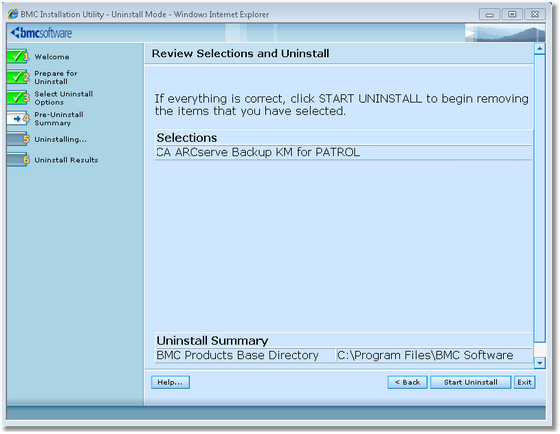Select step 1 Welcome checkmark icon
560x434 pixels.
[x=17, y=56]
